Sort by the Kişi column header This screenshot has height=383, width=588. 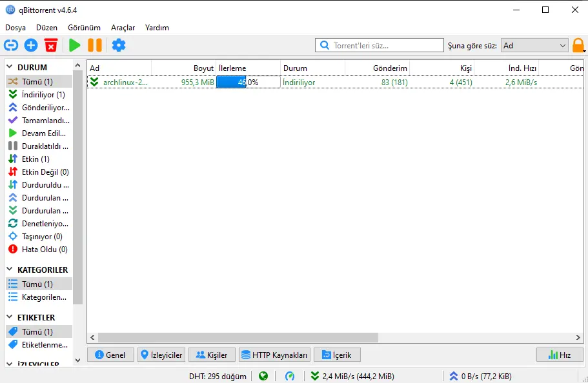point(441,68)
